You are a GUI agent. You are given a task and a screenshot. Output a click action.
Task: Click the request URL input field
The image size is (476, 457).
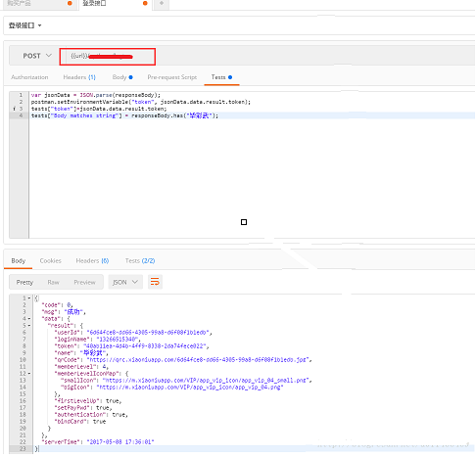point(108,57)
